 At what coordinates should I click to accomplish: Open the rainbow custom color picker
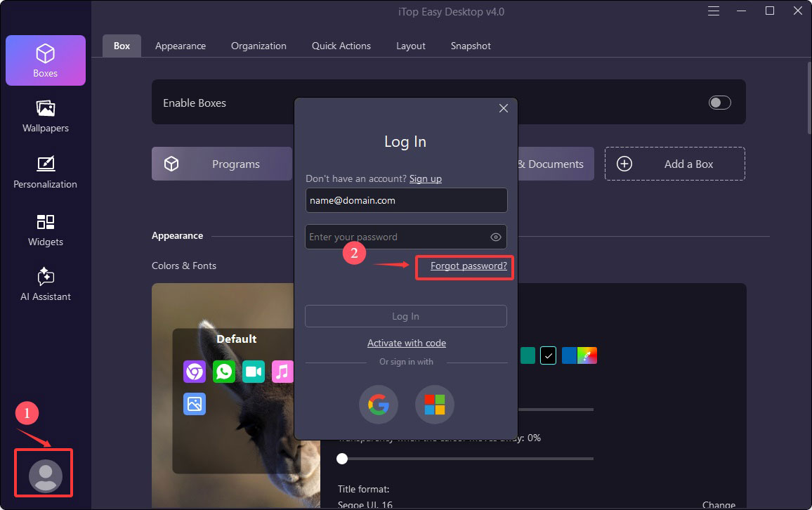click(587, 355)
